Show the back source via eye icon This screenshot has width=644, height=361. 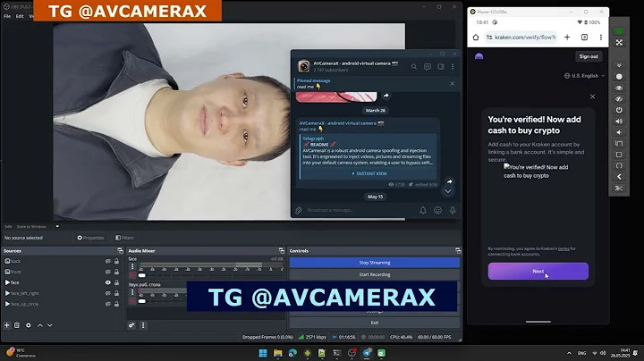pyautogui.click(x=108, y=261)
